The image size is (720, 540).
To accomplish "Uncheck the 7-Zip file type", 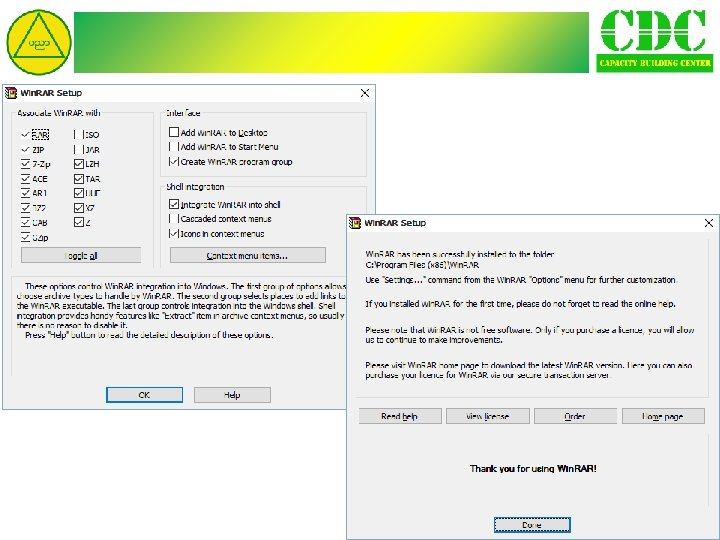I will (x=25, y=164).
